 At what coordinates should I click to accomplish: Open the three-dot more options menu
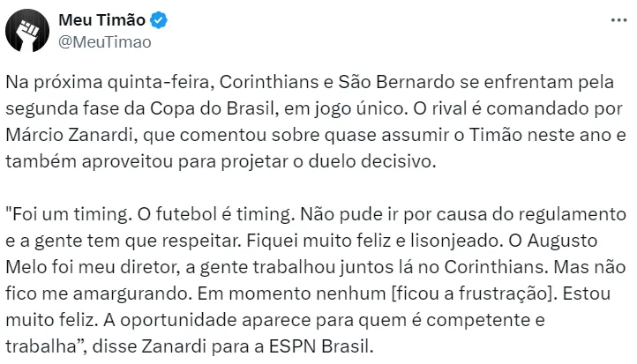pyautogui.click(x=613, y=21)
